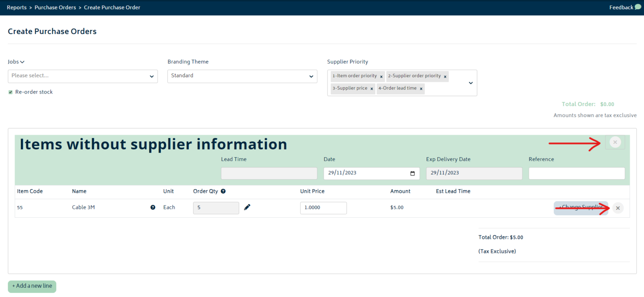644x297 pixels.
Task: Remove the 3-Supplier price priority tag
Action: point(371,89)
